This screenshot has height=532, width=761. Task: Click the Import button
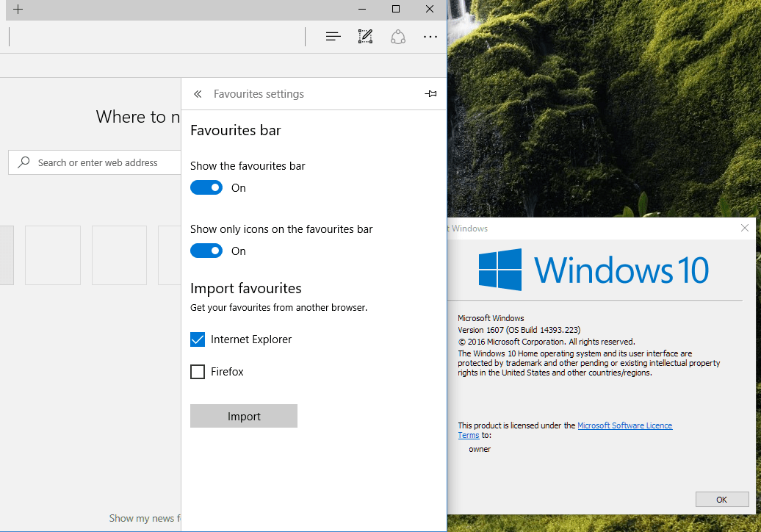click(x=243, y=416)
